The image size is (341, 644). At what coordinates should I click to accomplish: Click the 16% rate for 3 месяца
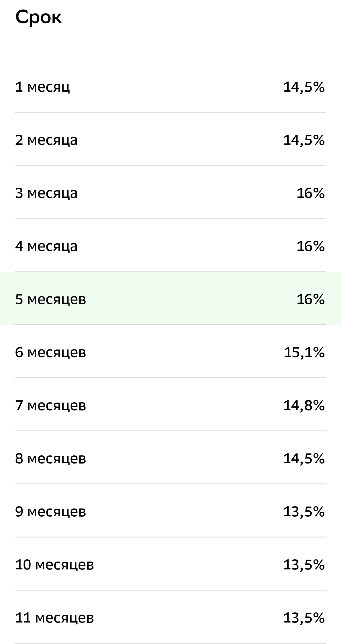[310, 193]
